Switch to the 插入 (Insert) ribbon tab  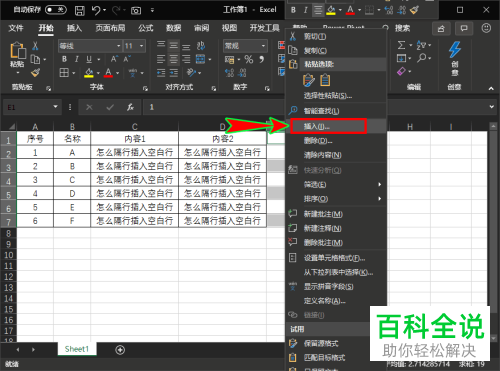coord(74,28)
